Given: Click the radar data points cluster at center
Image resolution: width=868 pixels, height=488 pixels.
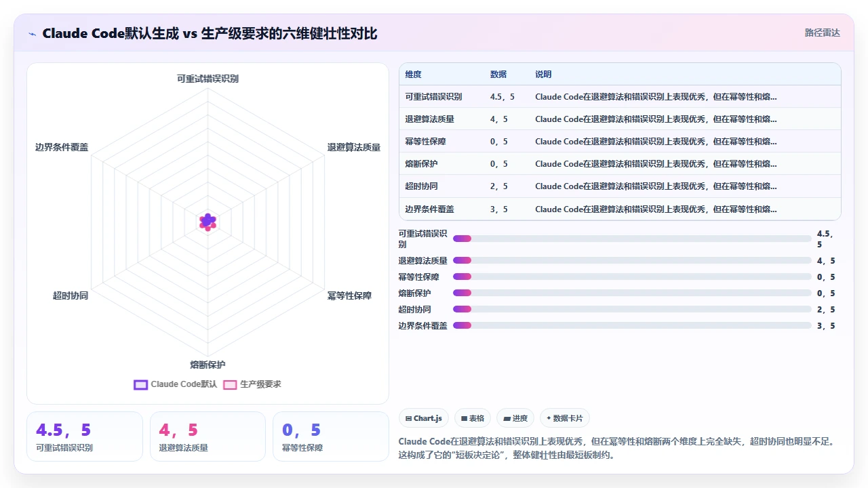Looking at the screenshot, I should click(x=208, y=222).
